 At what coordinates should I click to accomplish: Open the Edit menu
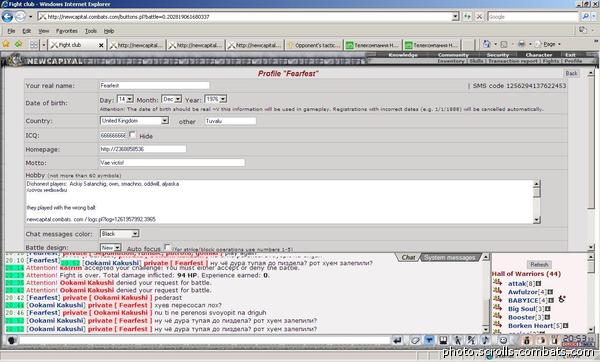pyautogui.click(x=26, y=31)
